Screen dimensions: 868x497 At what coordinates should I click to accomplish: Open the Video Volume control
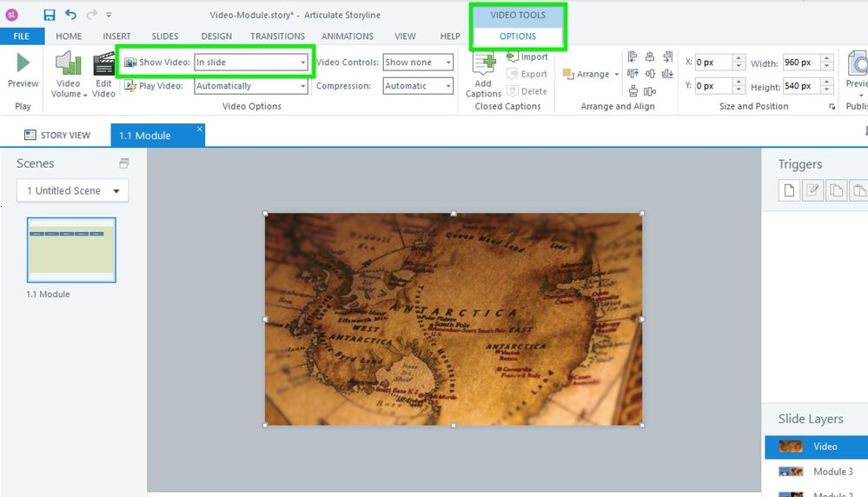coord(68,74)
